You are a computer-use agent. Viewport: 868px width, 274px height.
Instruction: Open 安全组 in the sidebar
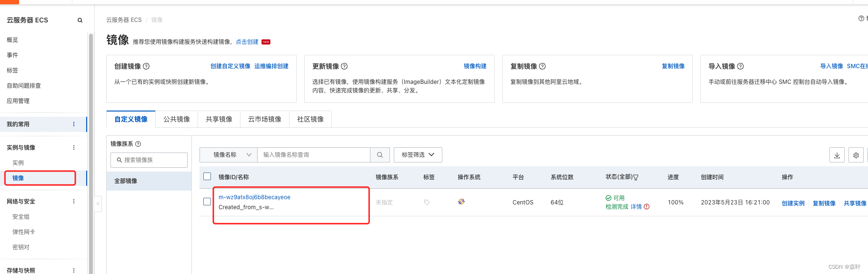21,217
